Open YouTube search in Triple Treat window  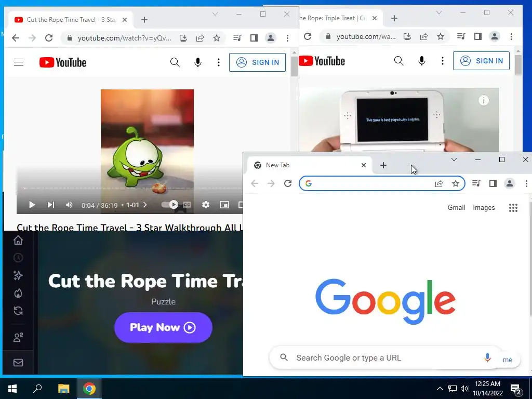click(398, 61)
